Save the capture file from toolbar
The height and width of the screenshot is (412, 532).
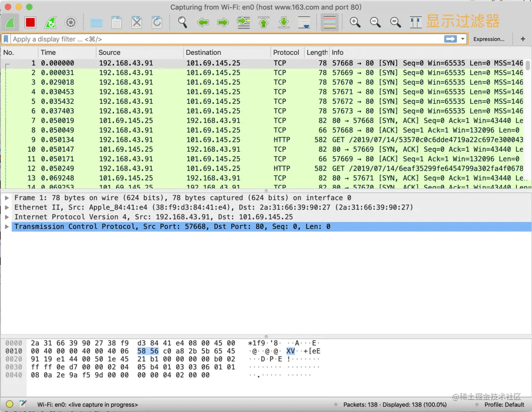[x=116, y=22]
